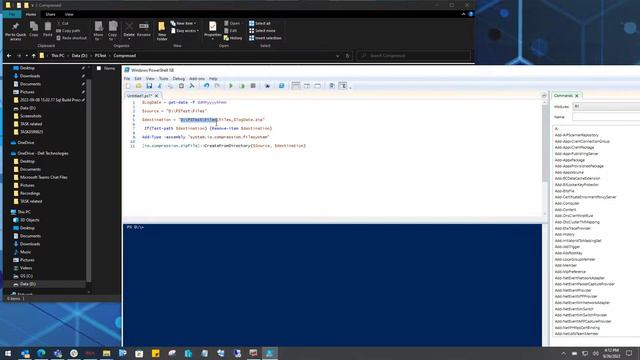Image resolution: width=640 pixels, height=360 pixels.
Task: Switch to the Share tab in File Explorer
Action: click(50, 14)
